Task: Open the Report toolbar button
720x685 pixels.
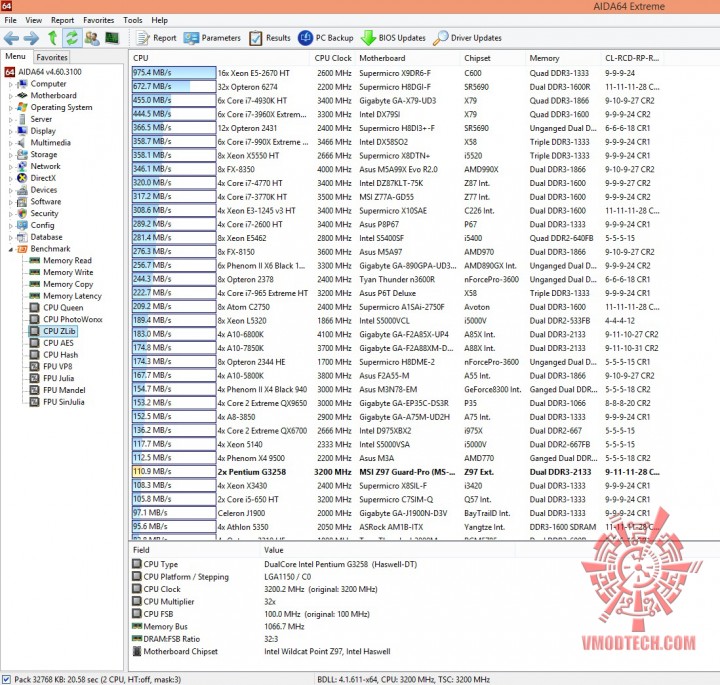Action: (x=156, y=38)
